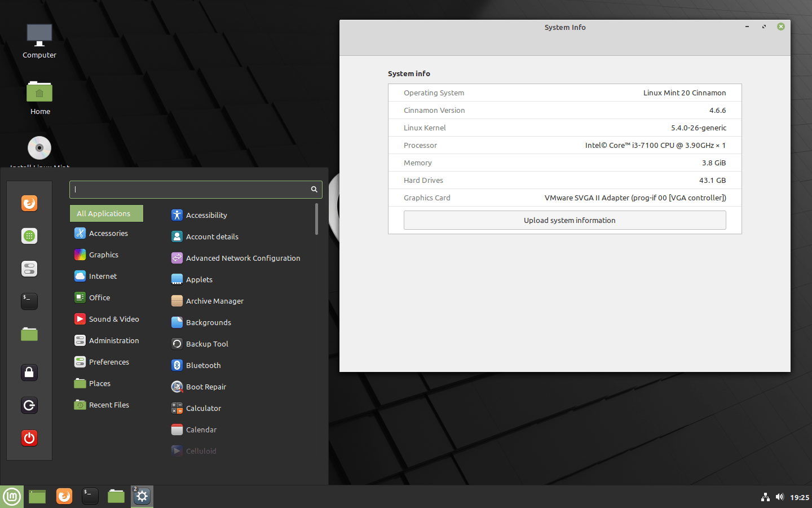
Task: Select the Accessories category
Action: click(108, 234)
